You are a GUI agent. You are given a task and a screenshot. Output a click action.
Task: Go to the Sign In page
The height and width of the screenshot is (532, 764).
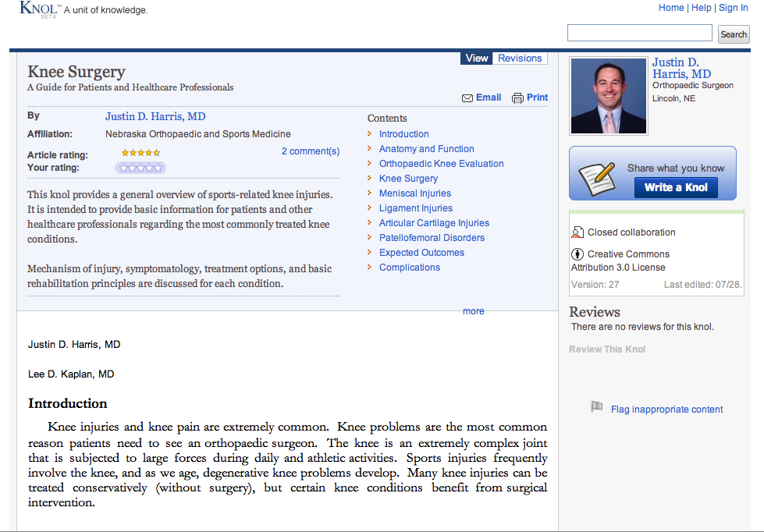tap(733, 8)
